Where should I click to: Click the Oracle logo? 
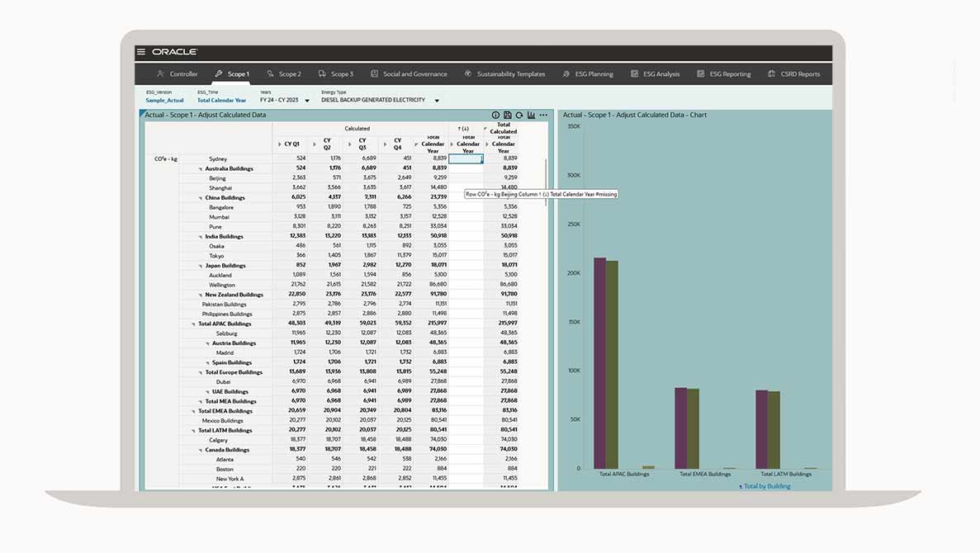pos(174,52)
